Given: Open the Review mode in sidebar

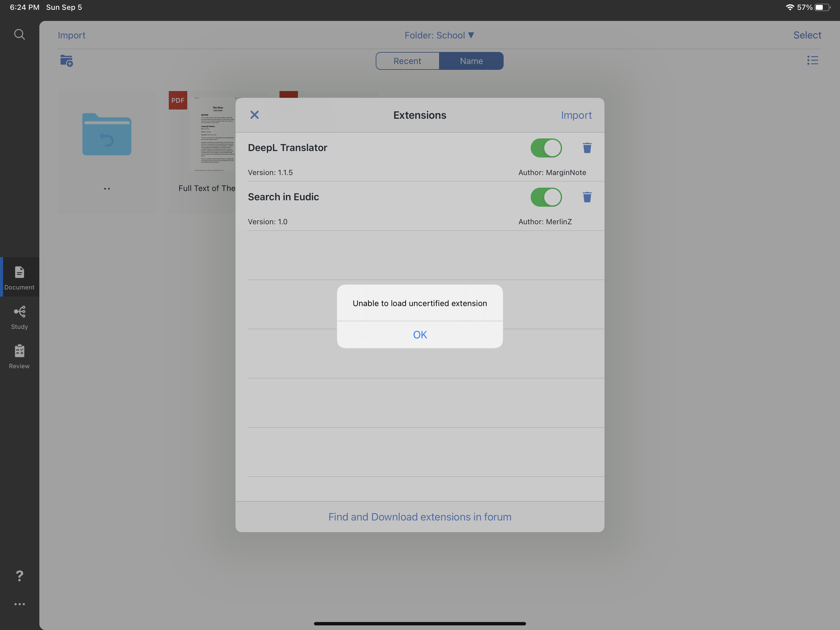Looking at the screenshot, I should (19, 357).
